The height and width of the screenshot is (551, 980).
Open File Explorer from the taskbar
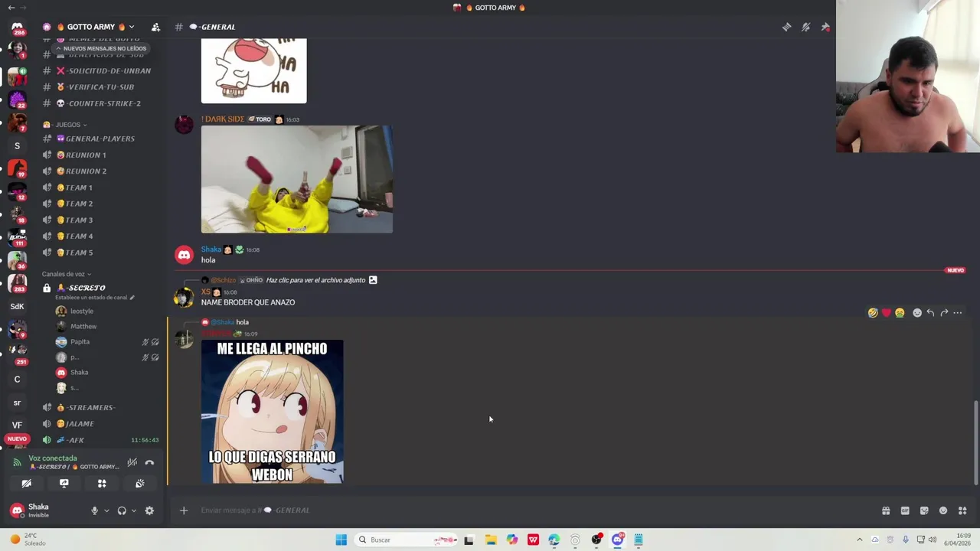click(491, 540)
